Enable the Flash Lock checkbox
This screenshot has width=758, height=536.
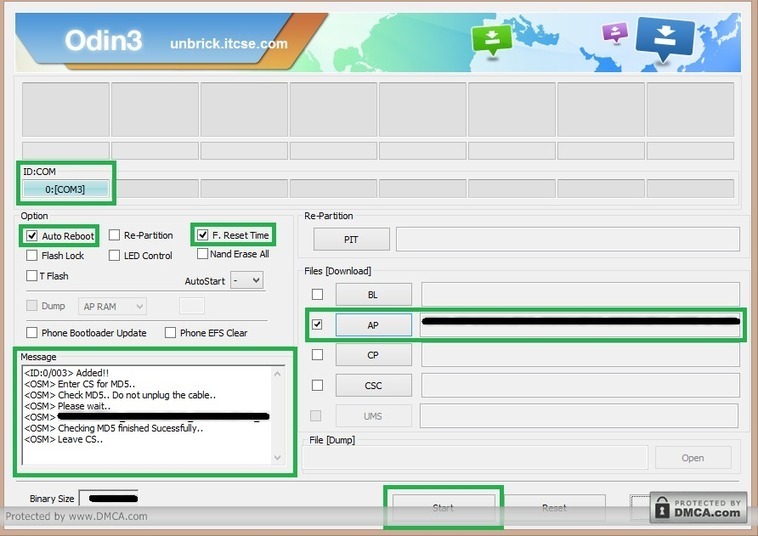[x=32, y=255]
